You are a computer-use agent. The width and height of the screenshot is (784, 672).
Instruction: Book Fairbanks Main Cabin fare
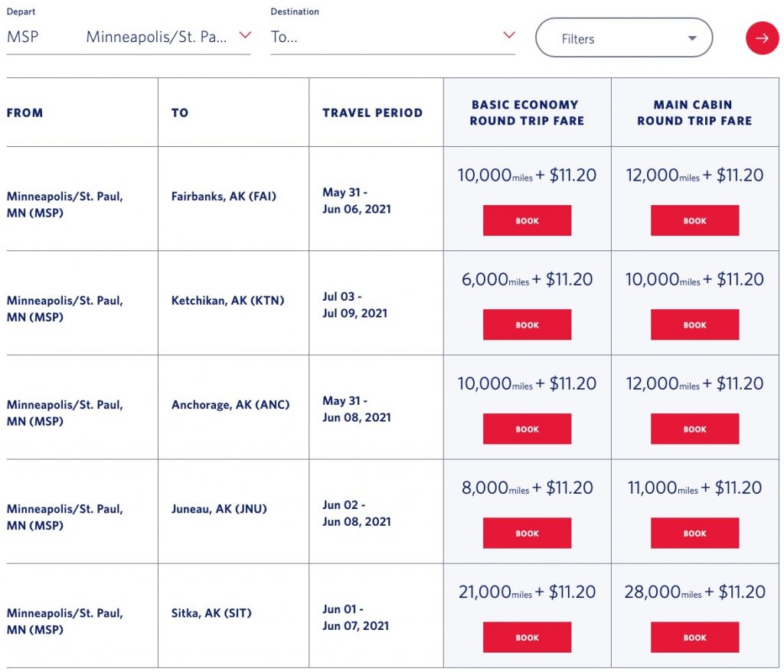(694, 220)
